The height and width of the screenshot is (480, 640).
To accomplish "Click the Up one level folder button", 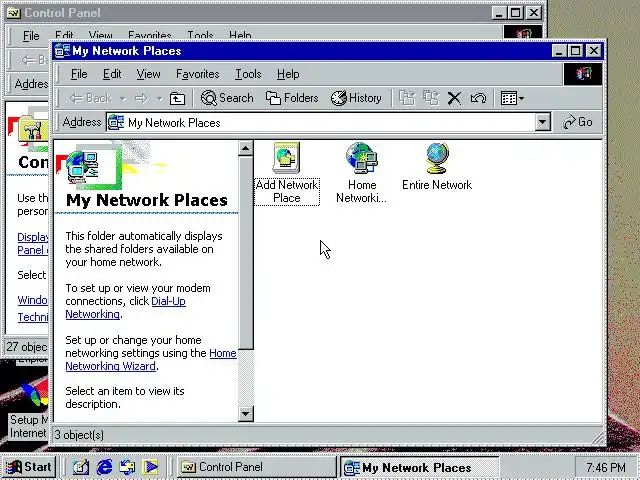I will click(x=178, y=98).
